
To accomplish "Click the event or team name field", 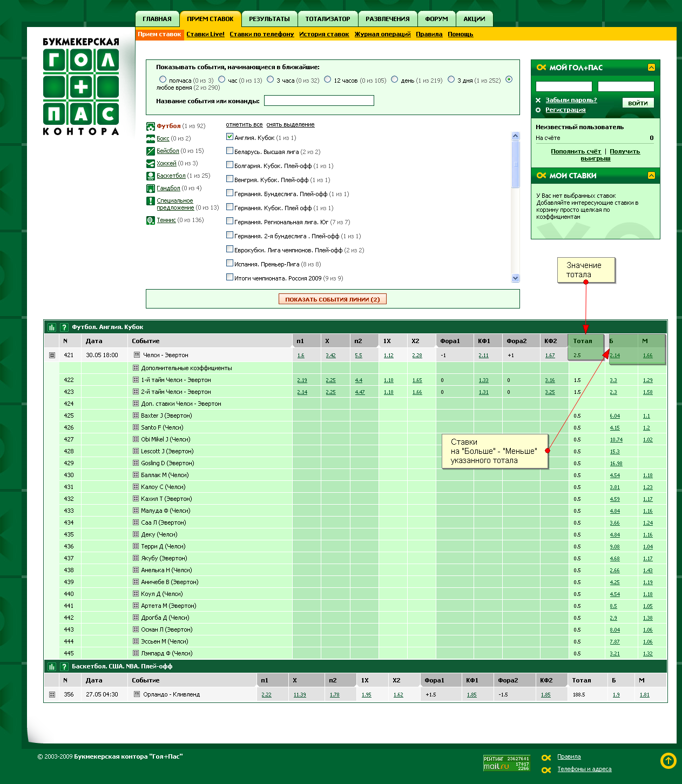I will 319,100.
